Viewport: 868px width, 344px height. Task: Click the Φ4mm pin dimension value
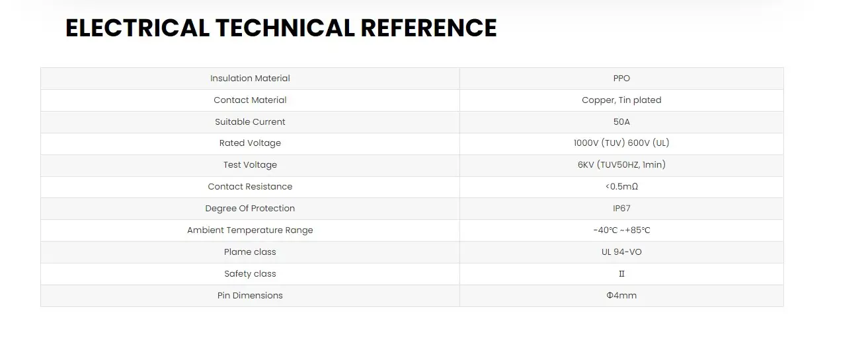point(621,296)
